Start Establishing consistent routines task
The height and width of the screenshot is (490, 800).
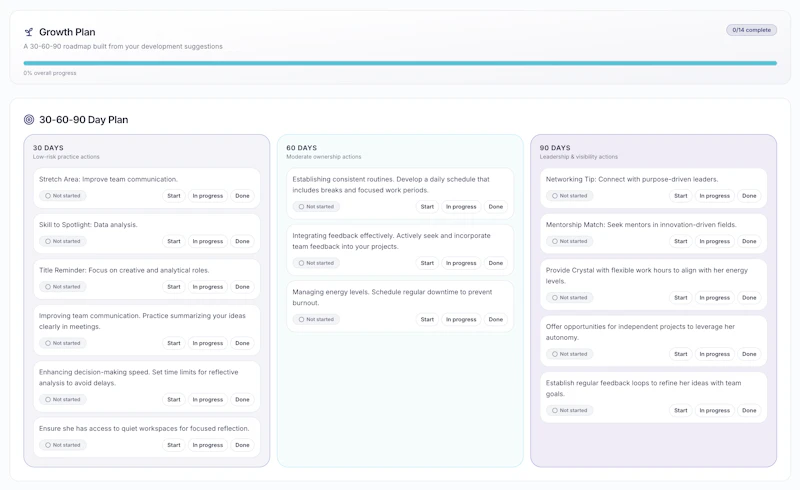pyautogui.click(x=428, y=207)
